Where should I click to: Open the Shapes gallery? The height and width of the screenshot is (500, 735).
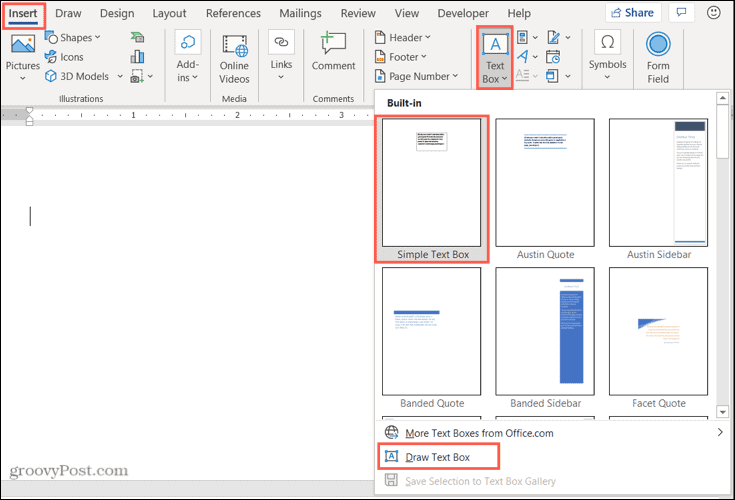[x=73, y=37]
